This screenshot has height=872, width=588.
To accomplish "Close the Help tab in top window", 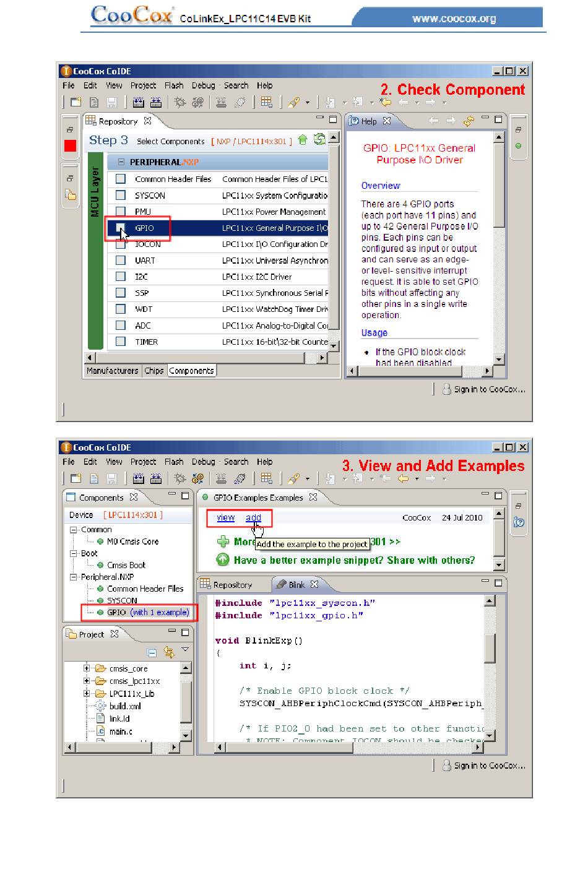I will (x=387, y=121).
